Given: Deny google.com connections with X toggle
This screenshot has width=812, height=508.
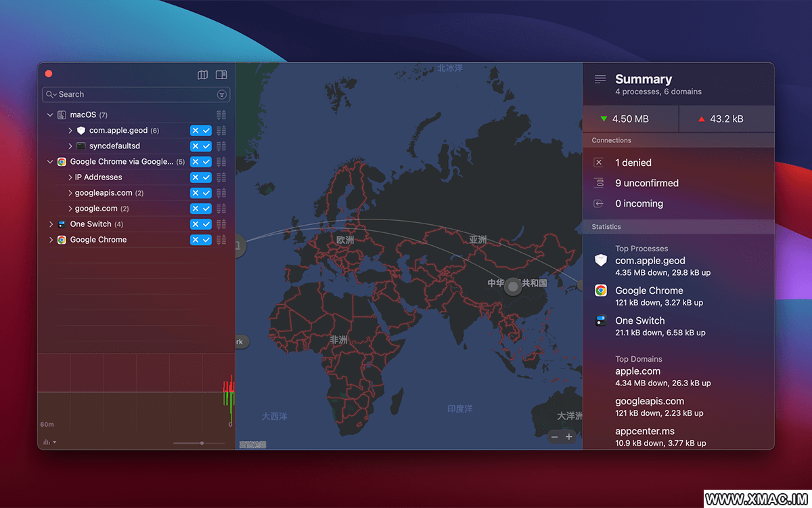Looking at the screenshot, I should pos(196,209).
